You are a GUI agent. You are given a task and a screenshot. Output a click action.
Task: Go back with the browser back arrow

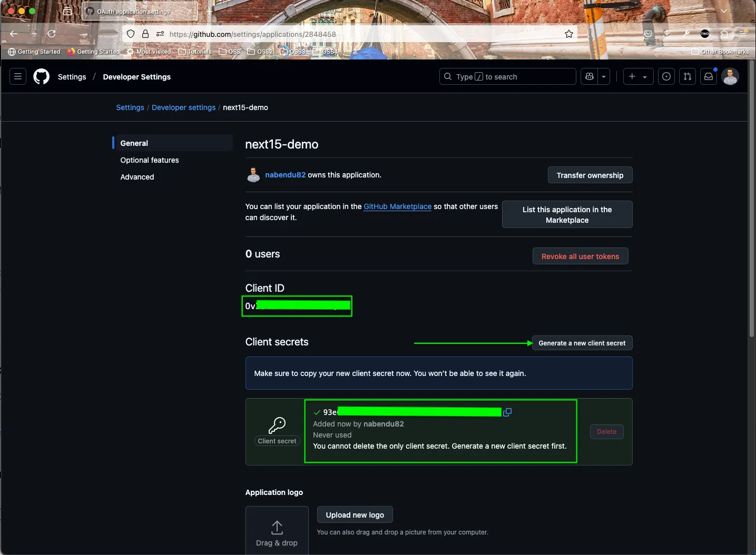tap(14, 34)
